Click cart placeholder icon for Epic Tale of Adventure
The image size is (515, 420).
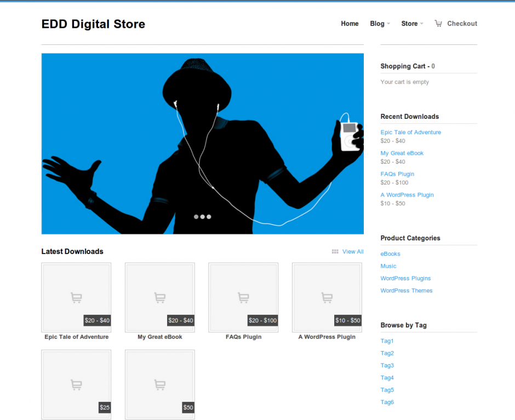[76, 297]
